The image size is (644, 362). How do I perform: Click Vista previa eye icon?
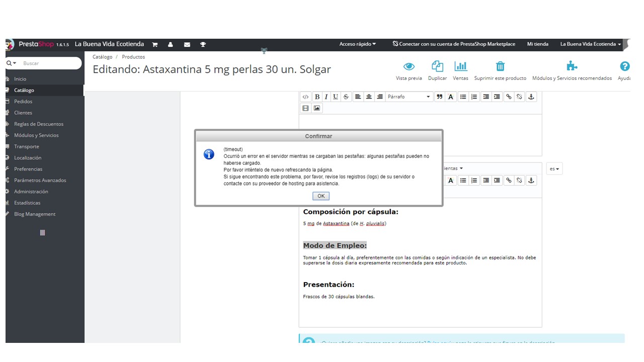pos(409,66)
